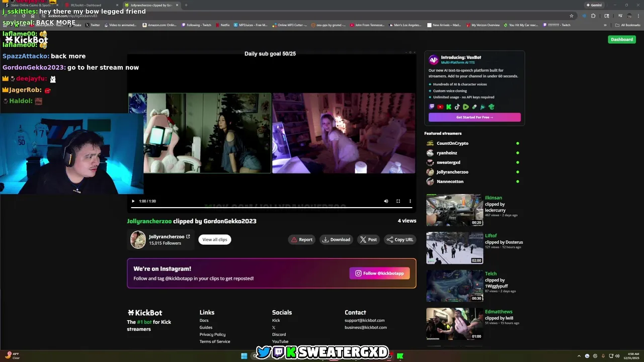Open the Guides footer link
This screenshot has height=362, width=644.
(x=206, y=327)
